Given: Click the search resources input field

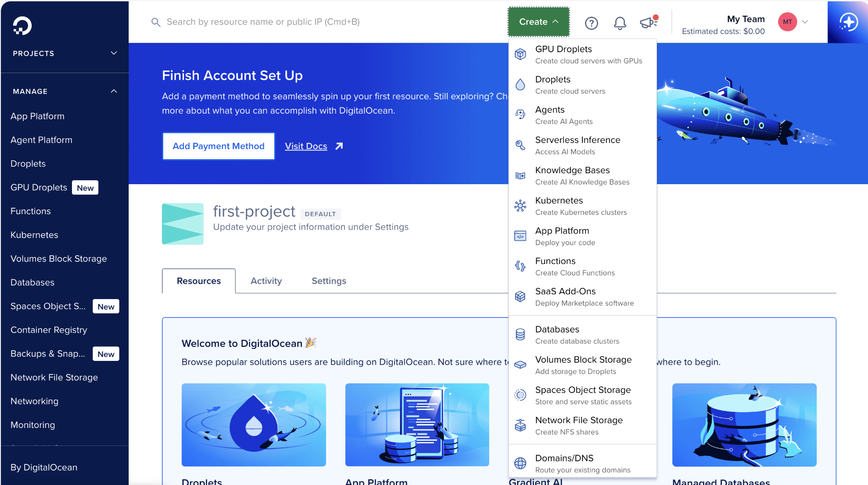Looking at the screenshot, I should pos(263,21).
